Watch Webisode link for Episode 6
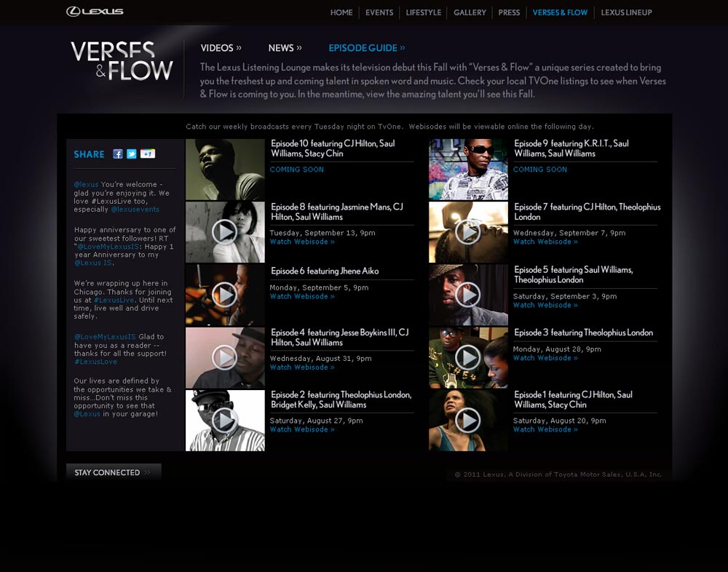 point(302,296)
